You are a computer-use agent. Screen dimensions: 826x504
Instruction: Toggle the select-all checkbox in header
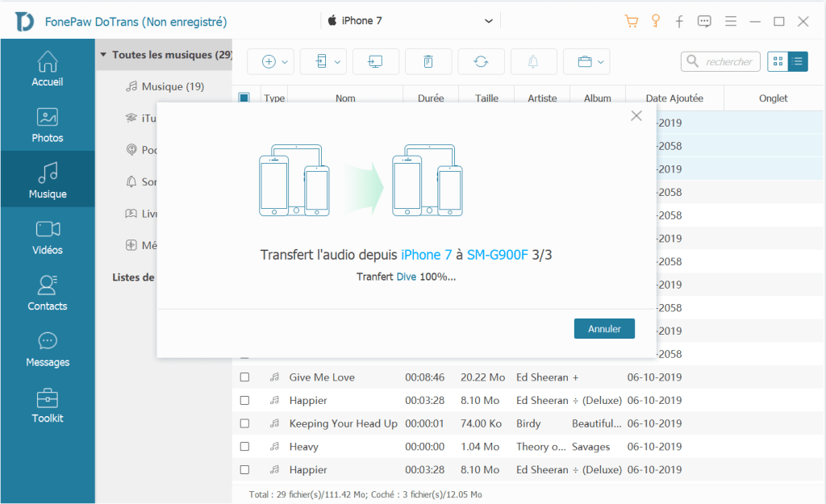(x=244, y=98)
